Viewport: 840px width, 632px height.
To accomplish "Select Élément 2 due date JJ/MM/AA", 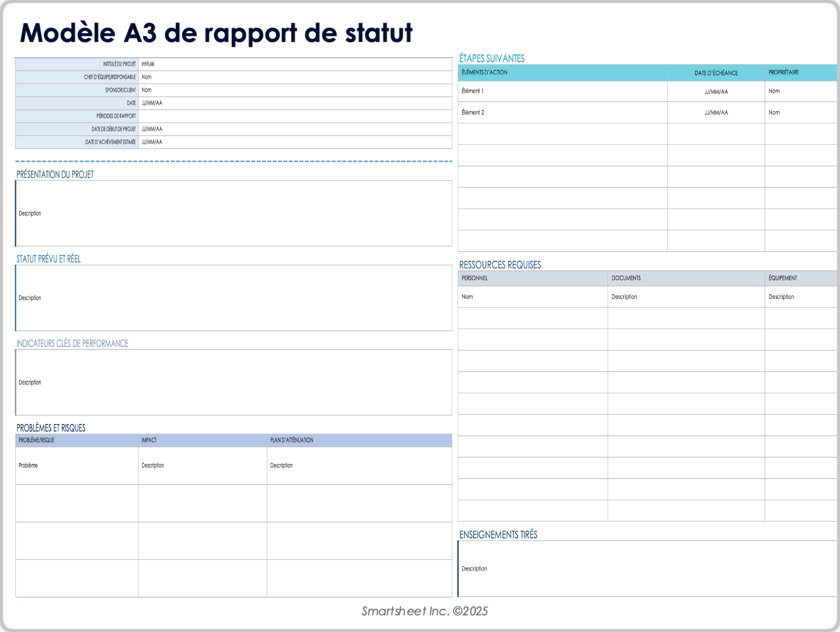I will click(715, 112).
